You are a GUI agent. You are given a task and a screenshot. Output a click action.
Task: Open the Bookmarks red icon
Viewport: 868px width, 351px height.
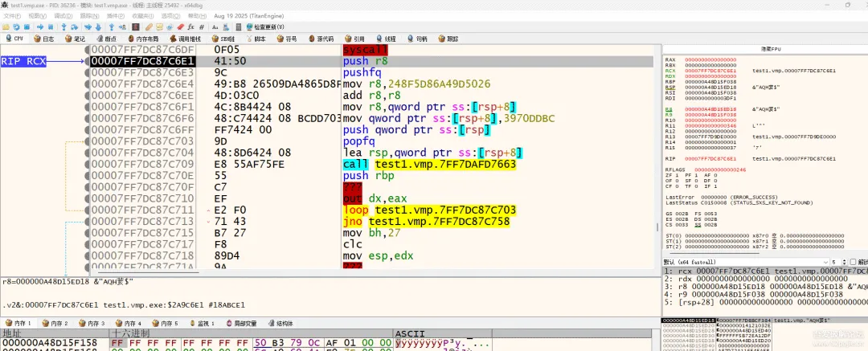point(181,27)
